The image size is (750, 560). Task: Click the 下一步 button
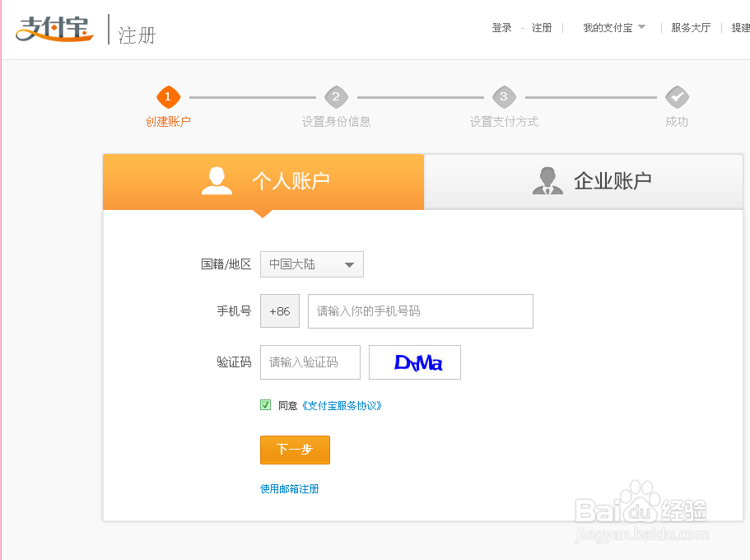295,450
